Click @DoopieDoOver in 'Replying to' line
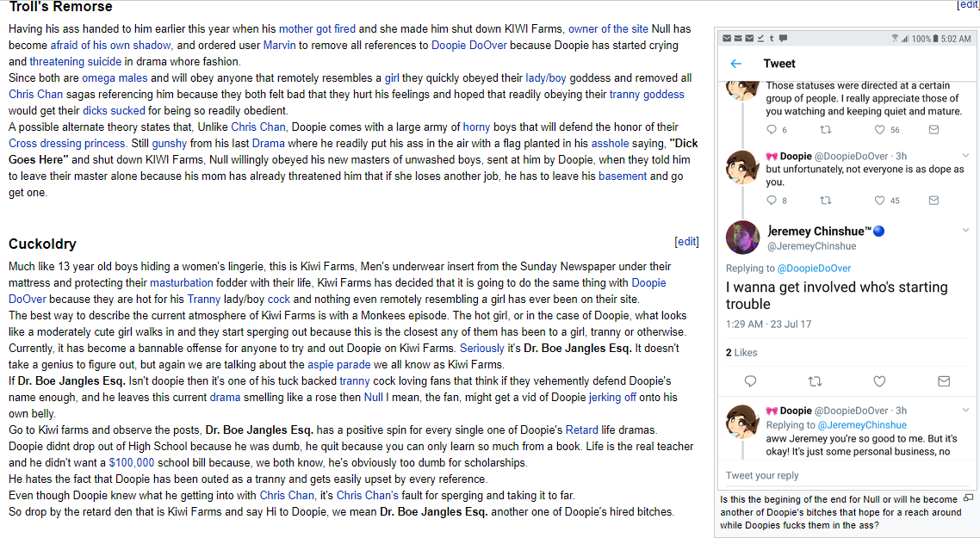This screenshot has width=980, height=544. 814,269
